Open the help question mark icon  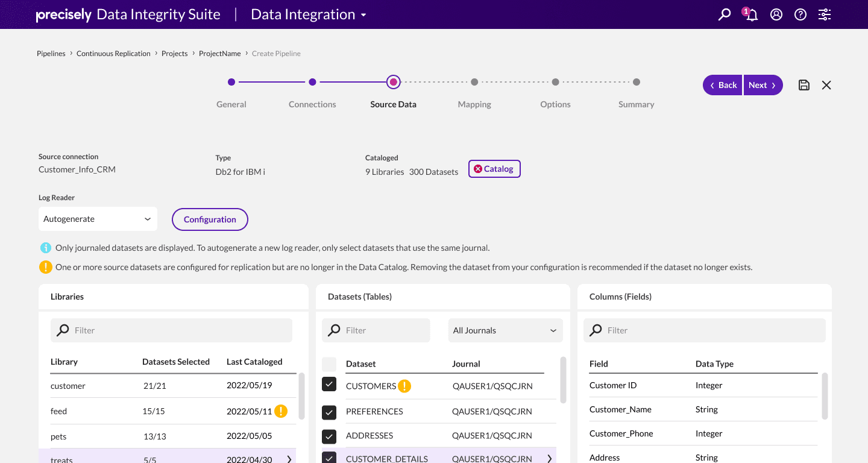coord(800,14)
